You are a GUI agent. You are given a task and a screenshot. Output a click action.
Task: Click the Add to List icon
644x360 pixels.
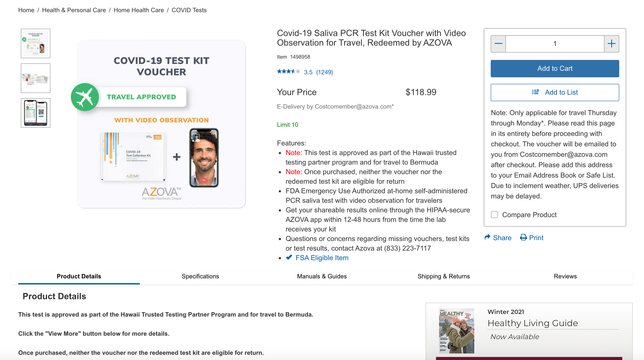535,92
